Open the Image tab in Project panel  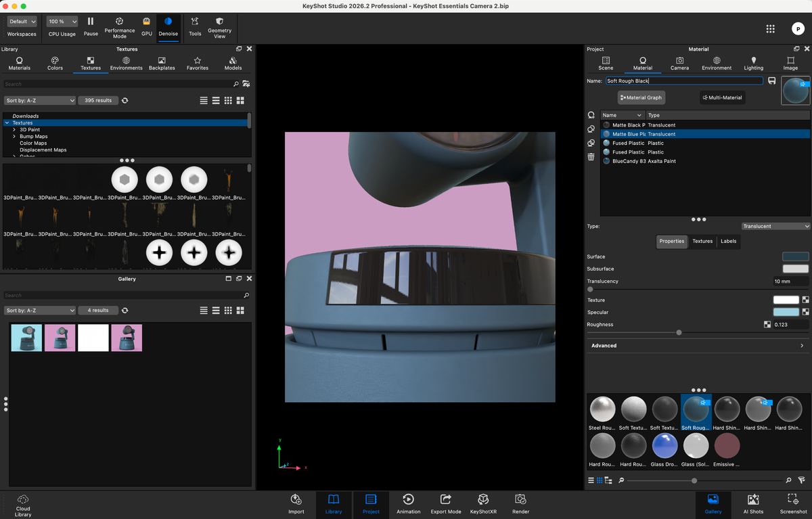coord(790,64)
